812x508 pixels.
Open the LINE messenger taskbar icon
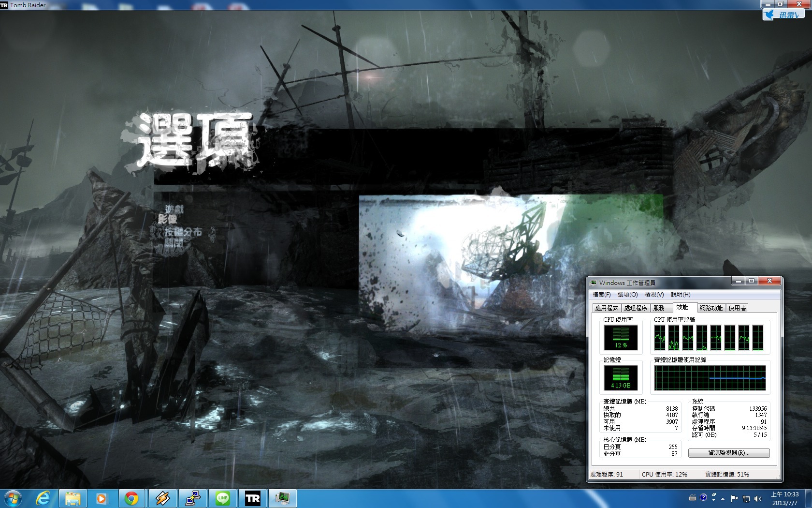coord(222,498)
